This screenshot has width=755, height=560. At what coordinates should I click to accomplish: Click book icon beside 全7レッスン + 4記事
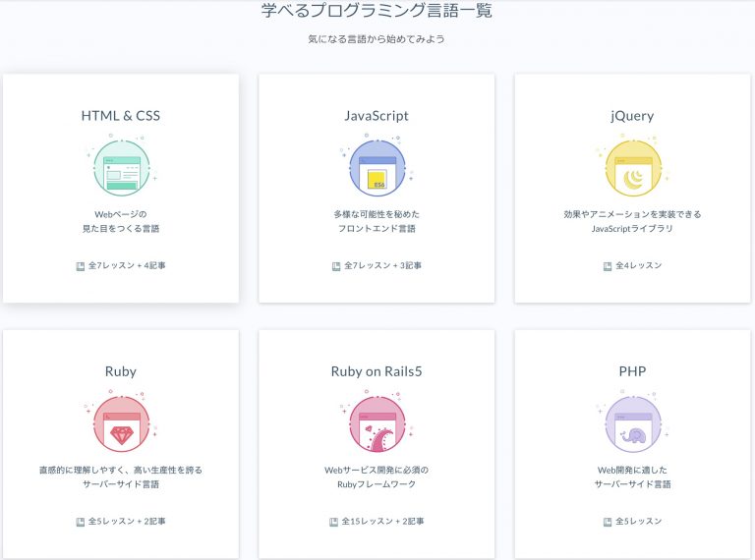81,265
